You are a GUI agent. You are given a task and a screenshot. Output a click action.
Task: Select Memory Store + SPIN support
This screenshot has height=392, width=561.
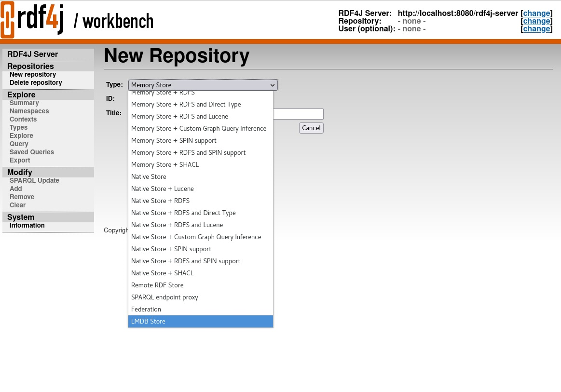200,141
